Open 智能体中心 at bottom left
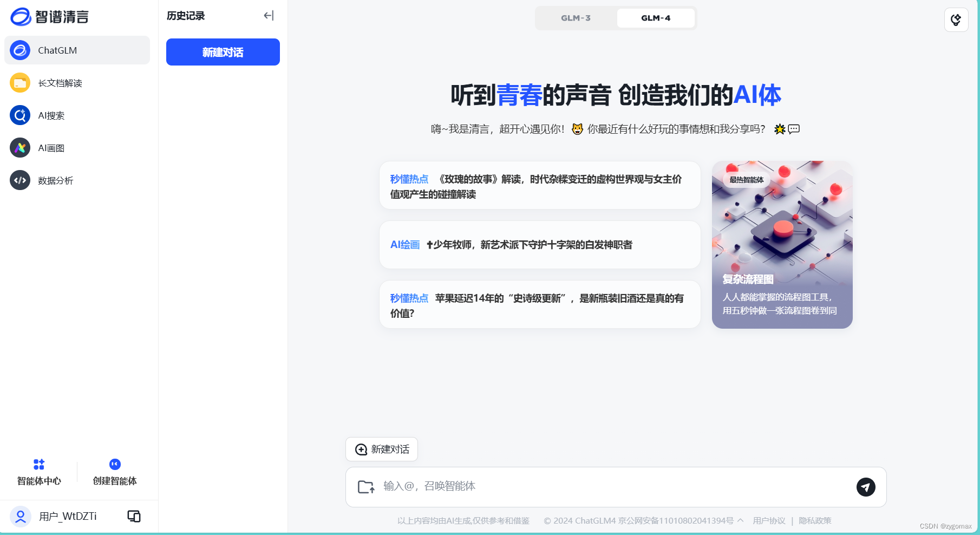This screenshot has width=980, height=535. pyautogui.click(x=39, y=472)
